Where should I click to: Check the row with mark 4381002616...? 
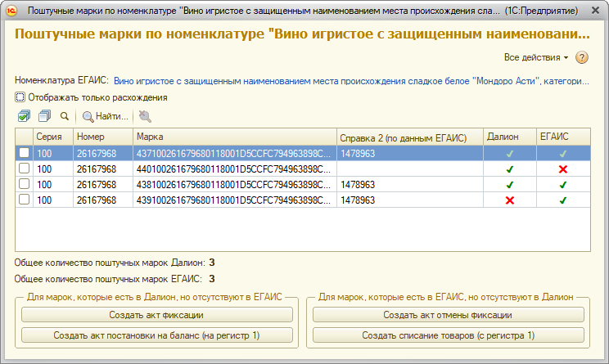(24, 184)
